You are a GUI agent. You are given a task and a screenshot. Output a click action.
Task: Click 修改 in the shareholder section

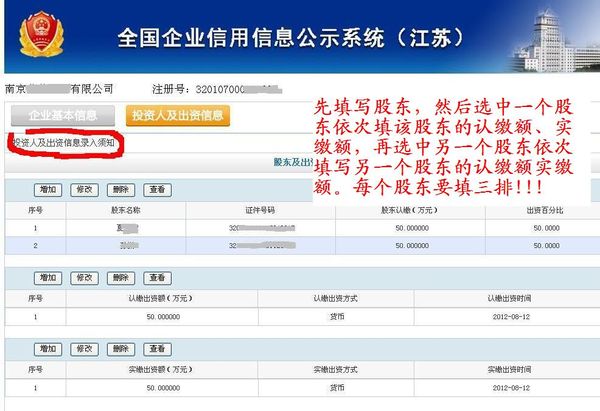pos(84,189)
